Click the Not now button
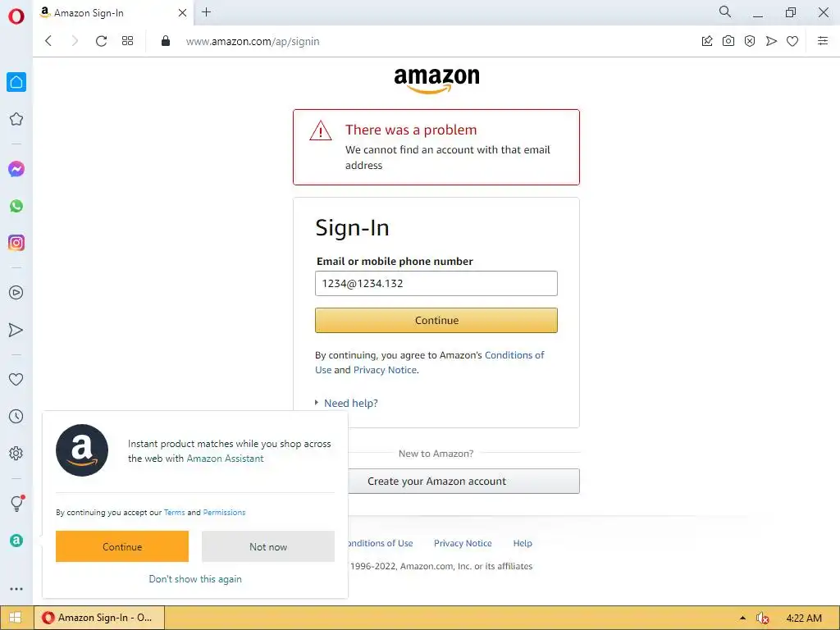840x630 pixels. click(268, 546)
